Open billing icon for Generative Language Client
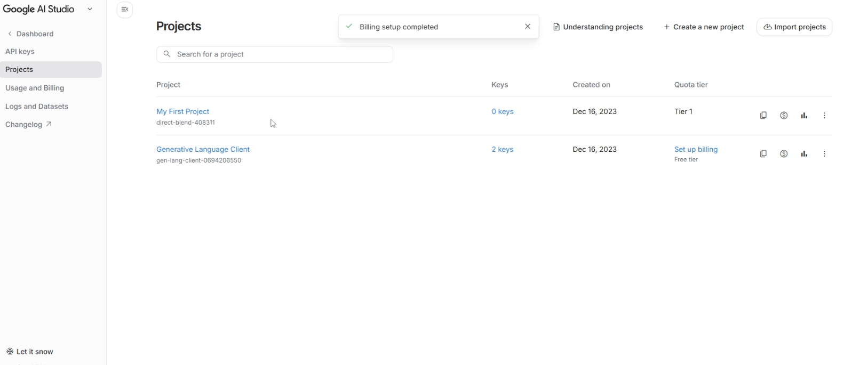The width and height of the screenshot is (868, 365). point(784,154)
